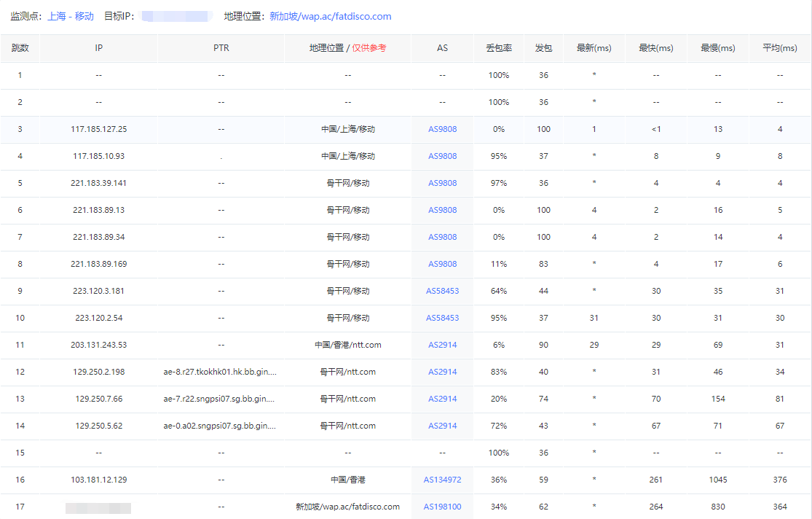
Task: Open AS9808 link for 221.183.39.141
Action: point(442,183)
